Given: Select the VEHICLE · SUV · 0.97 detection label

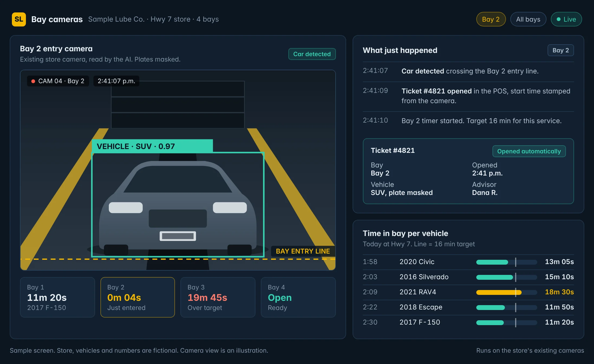Looking at the screenshot, I should tap(152, 146).
